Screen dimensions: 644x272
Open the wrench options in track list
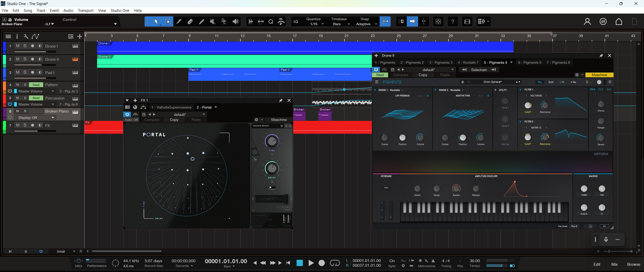(26, 37)
